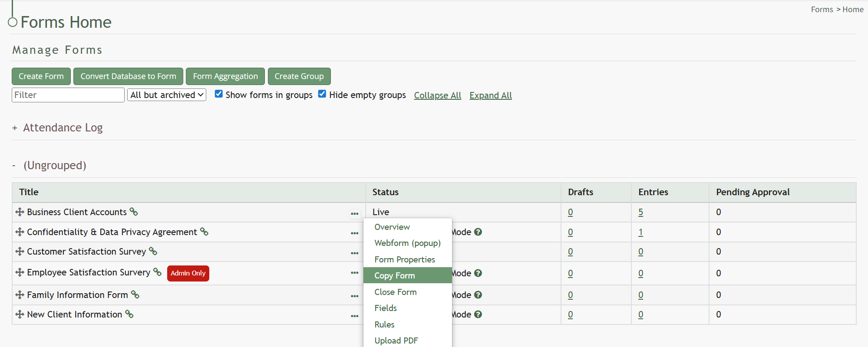Click the Live status of Business Client Accounts
The image size is (868, 347).
[x=381, y=212]
